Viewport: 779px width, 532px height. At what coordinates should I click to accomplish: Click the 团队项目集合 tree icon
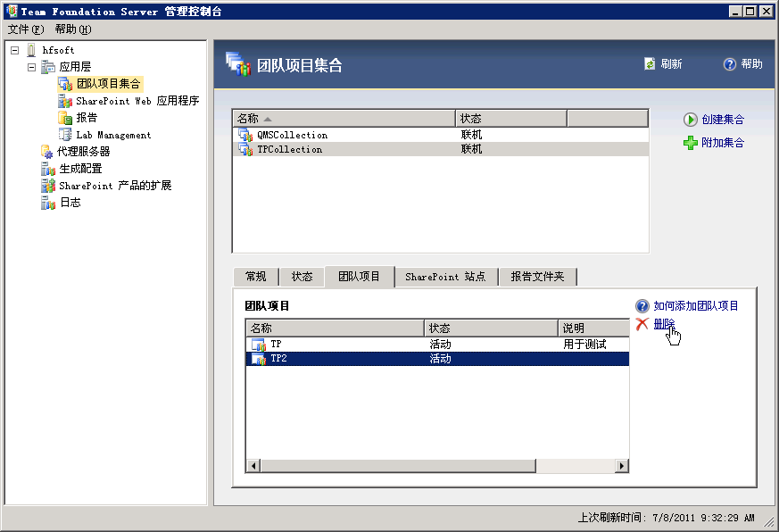tap(65, 84)
